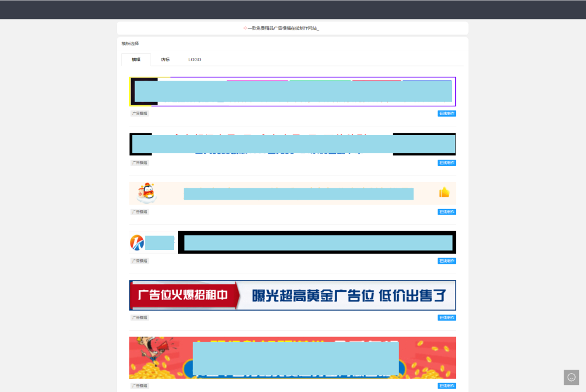Click the 广告横幅 label under the first template
Viewport: 586px width, 392px height.
(139, 113)
